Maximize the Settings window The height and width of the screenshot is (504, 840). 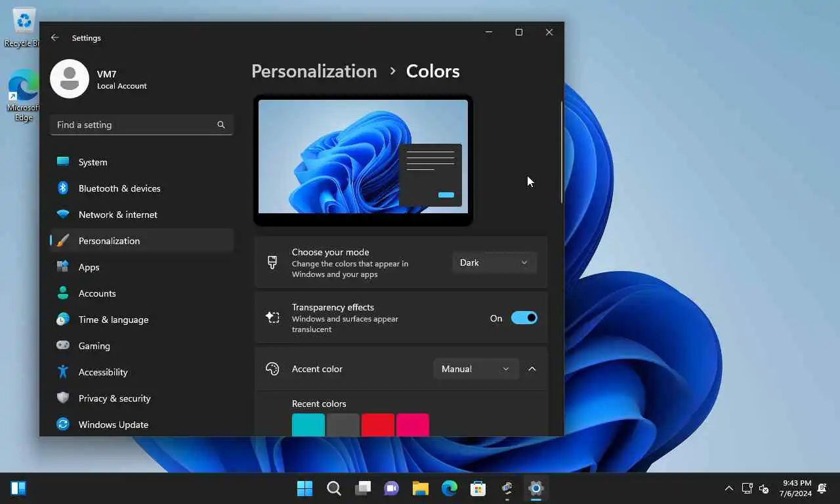(519, 32)
